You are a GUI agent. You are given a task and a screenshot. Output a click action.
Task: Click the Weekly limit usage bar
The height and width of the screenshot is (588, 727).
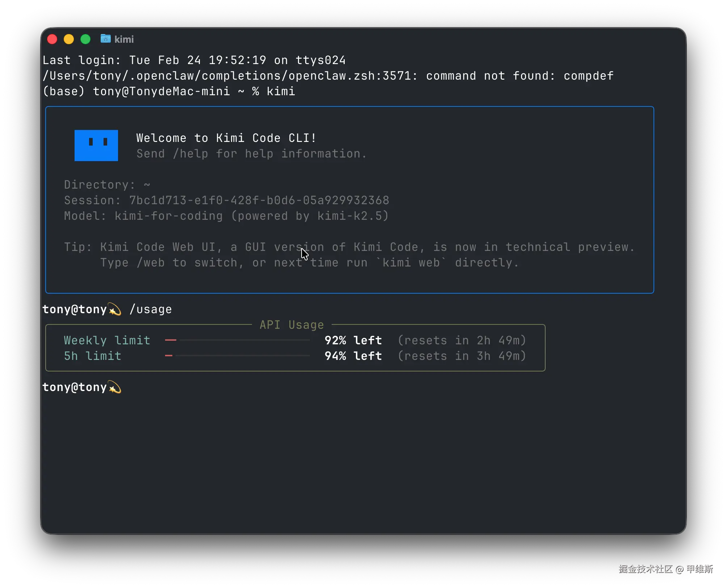(x=237, y=340)
